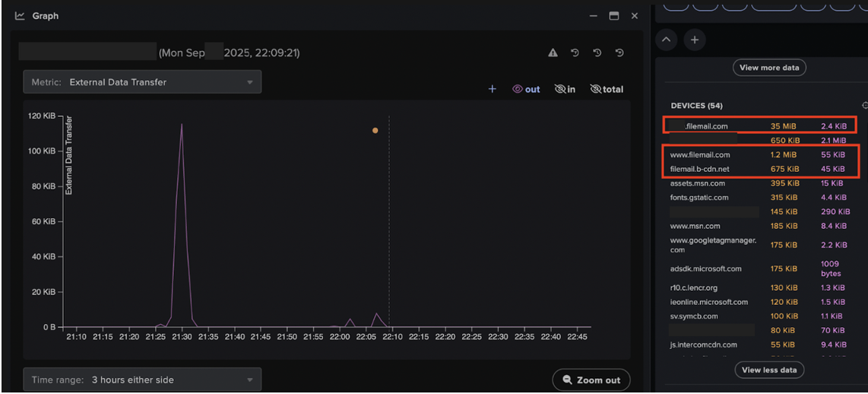Select the fonts.gstatic.com device

coord(699,197)
